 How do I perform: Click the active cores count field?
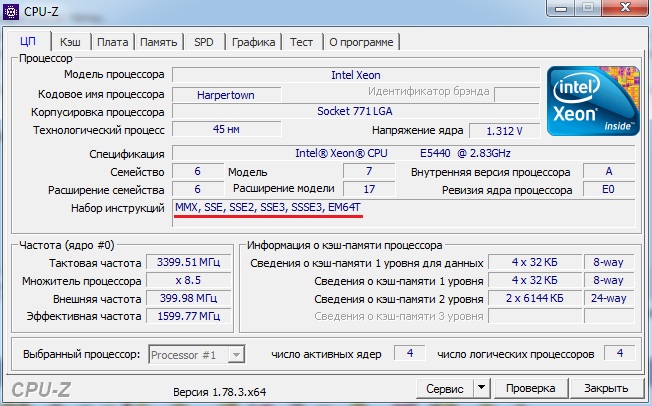point(410,353)
